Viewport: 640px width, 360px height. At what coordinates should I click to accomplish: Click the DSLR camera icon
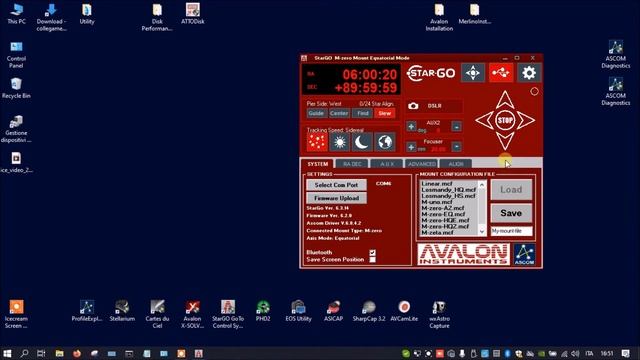413,106
